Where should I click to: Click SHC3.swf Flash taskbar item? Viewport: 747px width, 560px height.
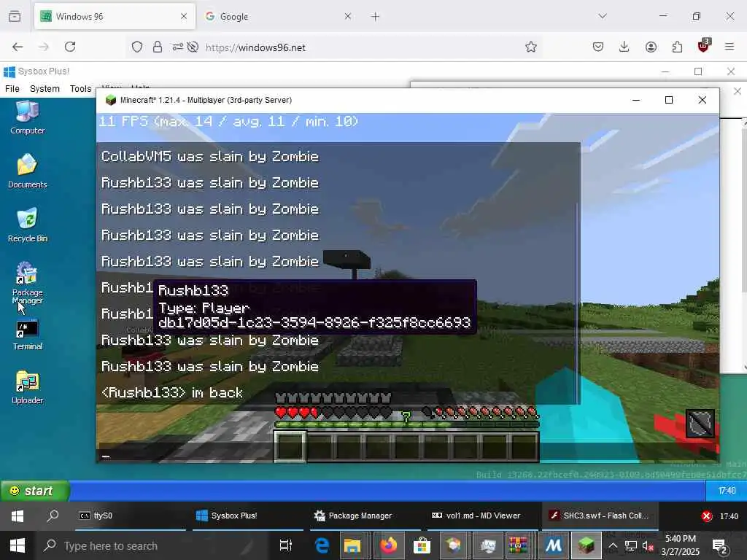tap(600, 516)
